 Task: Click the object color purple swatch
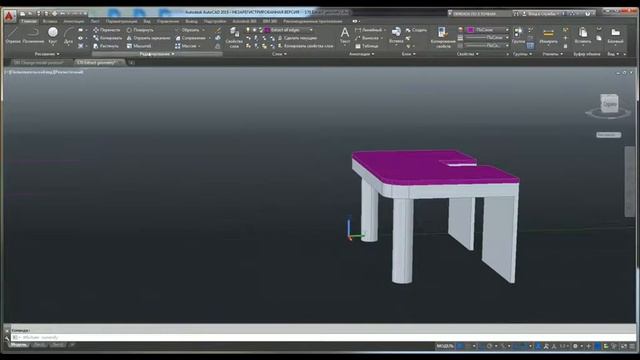471,30
